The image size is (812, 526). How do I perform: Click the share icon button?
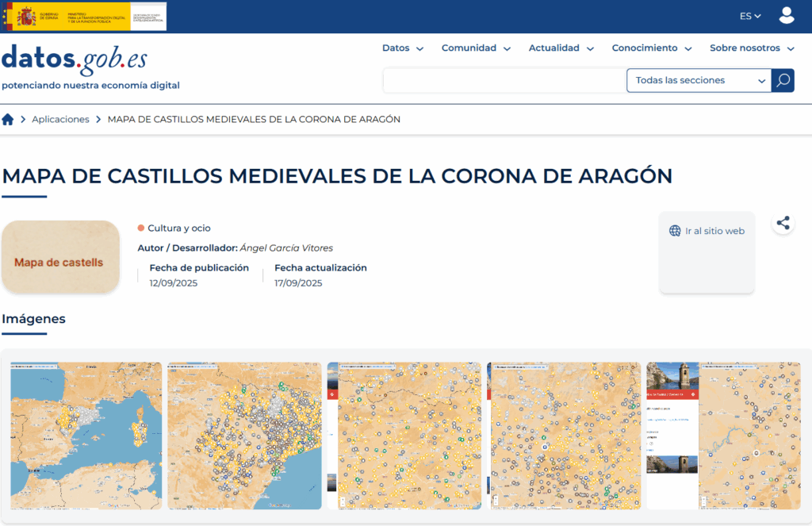click(783, 224)
